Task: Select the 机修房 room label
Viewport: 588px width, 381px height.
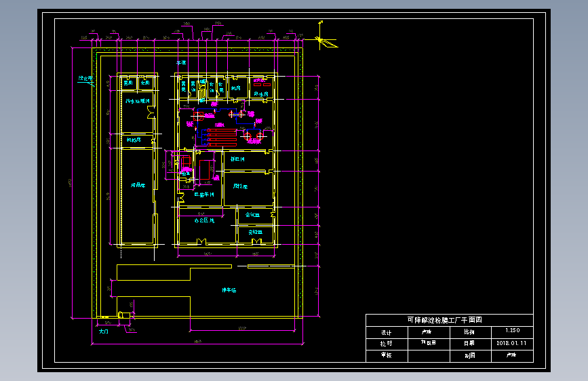Action: click(x=134, y=140)
